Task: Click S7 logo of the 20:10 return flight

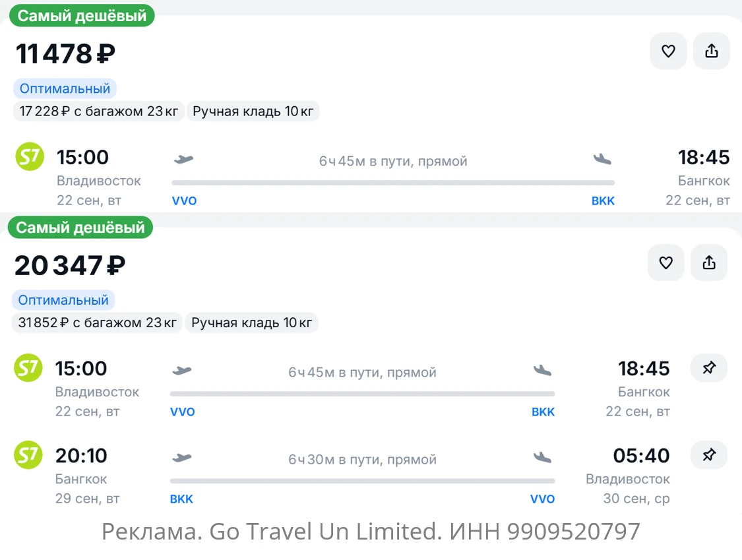Action: pyautogui.click(x=28, y=455)
